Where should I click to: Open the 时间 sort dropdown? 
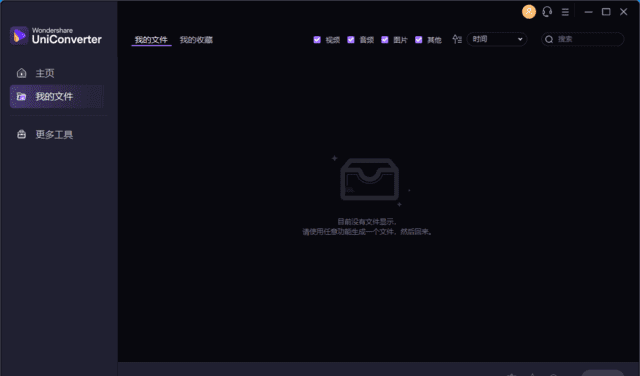[497, 39]
